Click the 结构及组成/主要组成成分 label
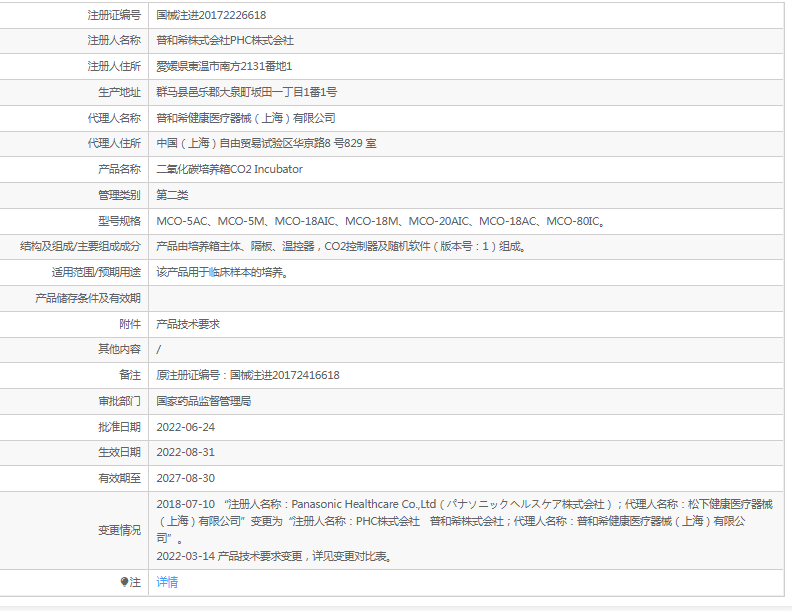Viewport: 792px width, 611px height. pyautogui.click(x=80, y=246)
